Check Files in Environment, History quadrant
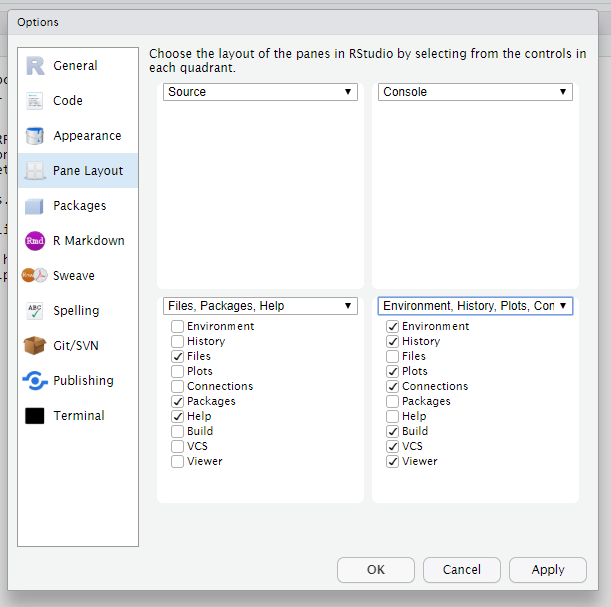611x607 pixels. point(392,356)
